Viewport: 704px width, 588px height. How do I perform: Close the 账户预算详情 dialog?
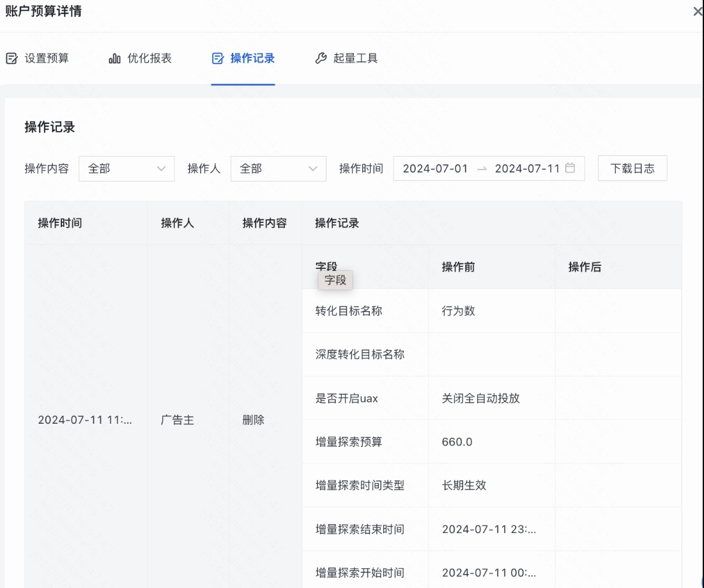click(697, 12)
